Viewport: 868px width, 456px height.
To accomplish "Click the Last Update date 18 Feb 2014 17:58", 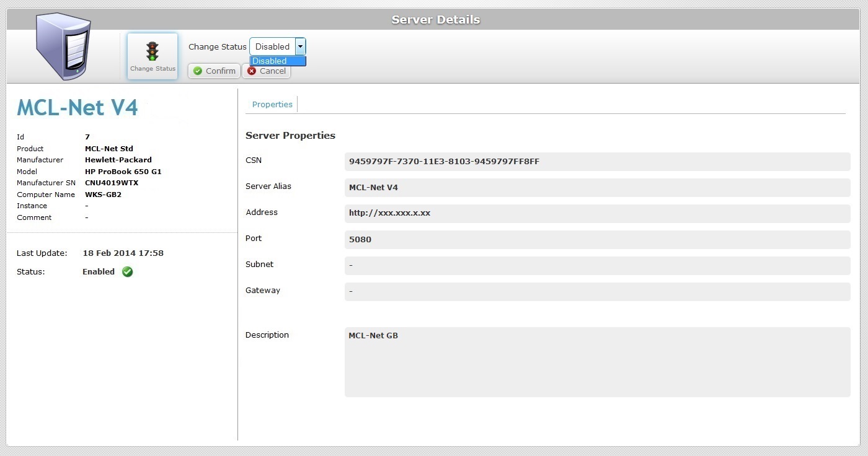I will tap(123, 253).
